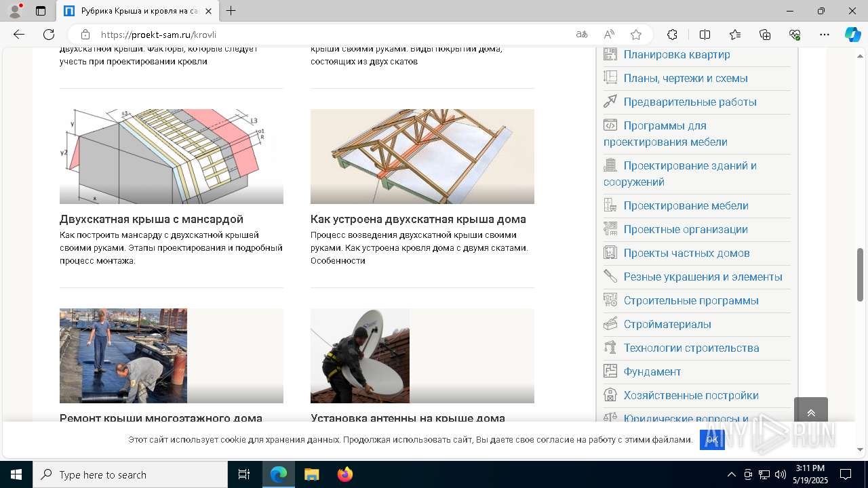
Task: Open the tab actions menu icon
Action: (41, 11)
